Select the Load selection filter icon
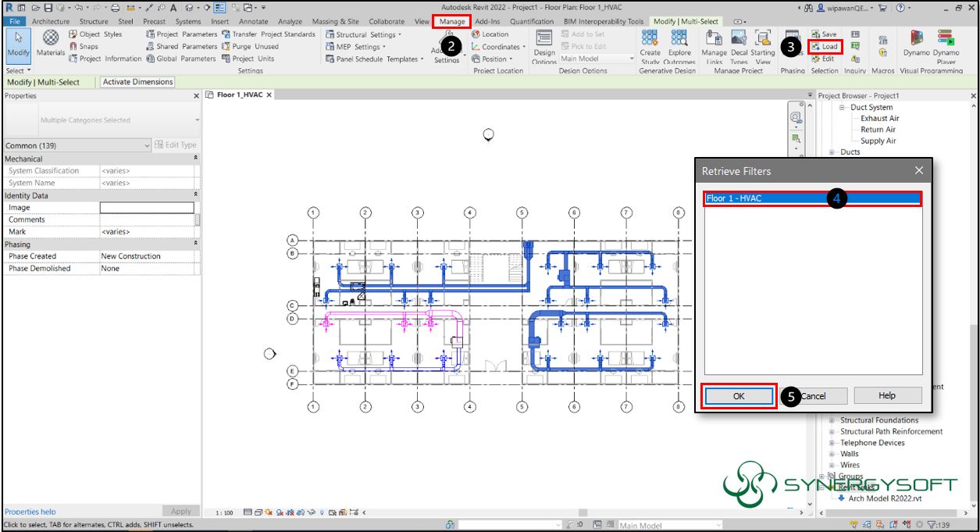The height and width of the screenshot is (532, 980). 824,46
